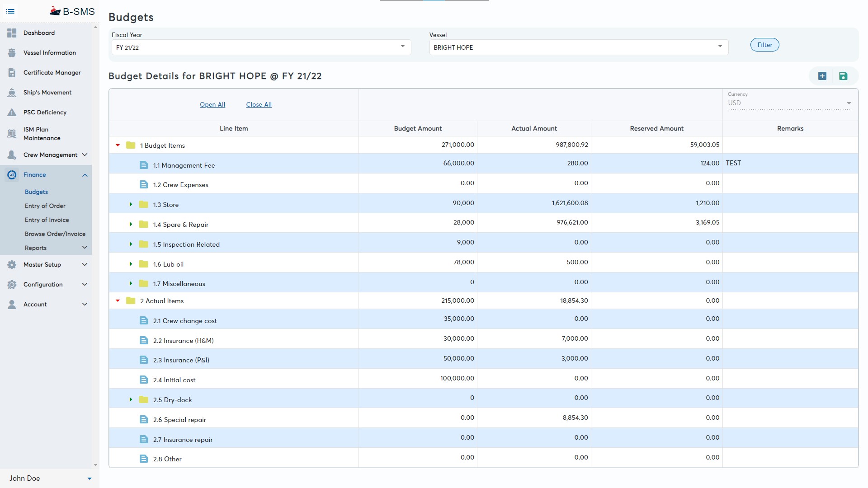Image resolution: width=868 pixels, height=488 pixels.
Task: Open the Vessel selection dropdown
Action: (720, 47)
